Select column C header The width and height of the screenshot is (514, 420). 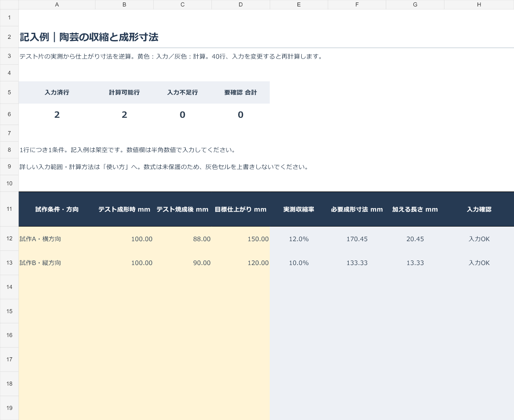click(182, 4)
